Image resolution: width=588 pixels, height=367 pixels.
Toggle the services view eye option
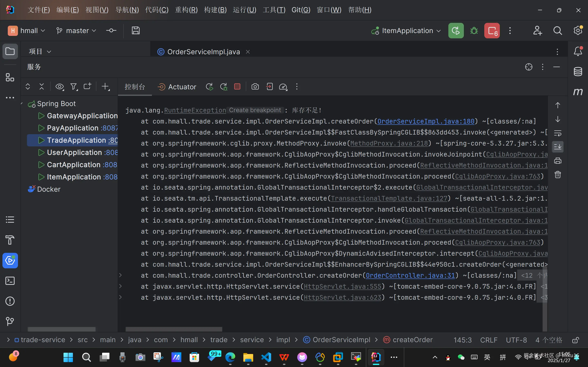tap(60, 87)
